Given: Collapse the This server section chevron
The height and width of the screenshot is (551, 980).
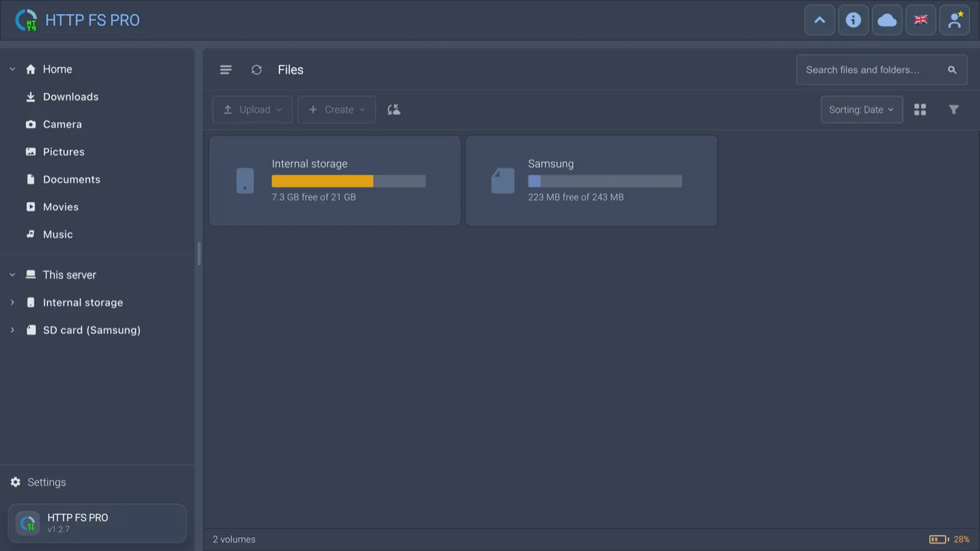Looking at the screenshot, I should point(12,275).
